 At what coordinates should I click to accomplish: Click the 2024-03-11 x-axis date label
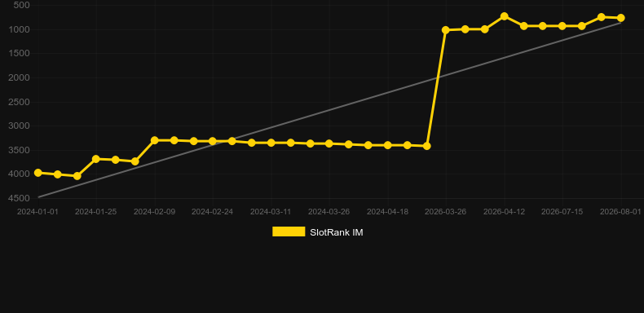point(271,212)
